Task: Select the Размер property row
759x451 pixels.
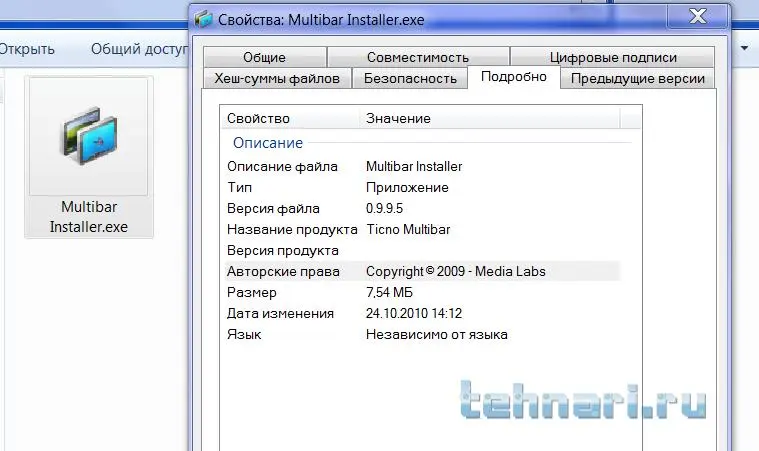Action: (422, 292)
